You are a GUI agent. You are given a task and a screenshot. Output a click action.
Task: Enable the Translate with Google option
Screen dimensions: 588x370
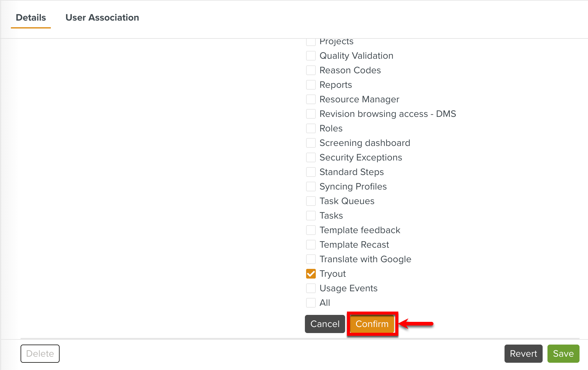coord(311,259)
